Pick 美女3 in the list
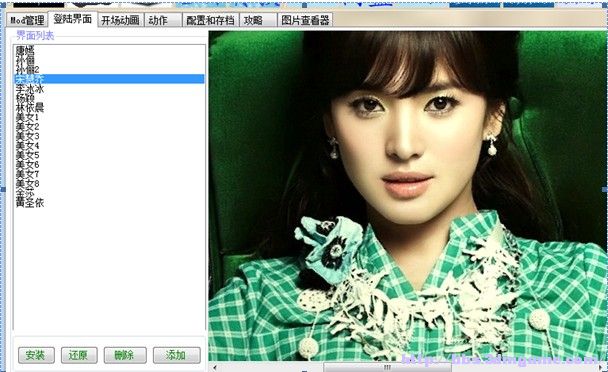 click(x=109, y=136)
